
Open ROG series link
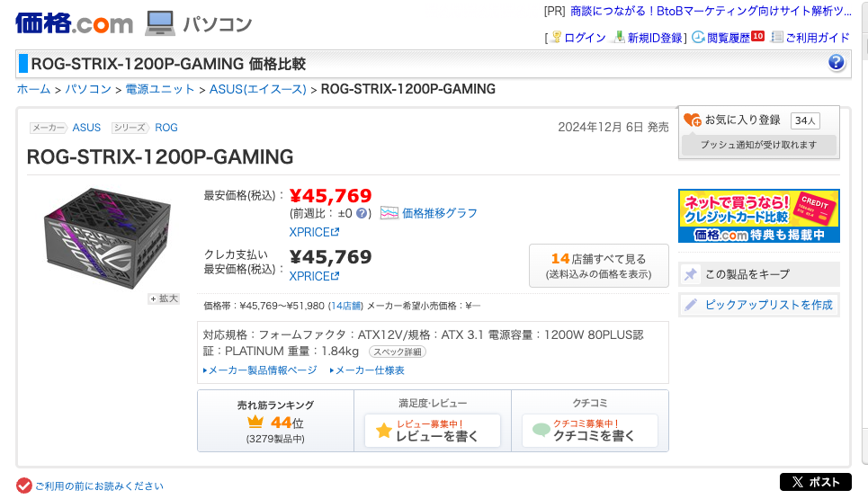(166, 128)
